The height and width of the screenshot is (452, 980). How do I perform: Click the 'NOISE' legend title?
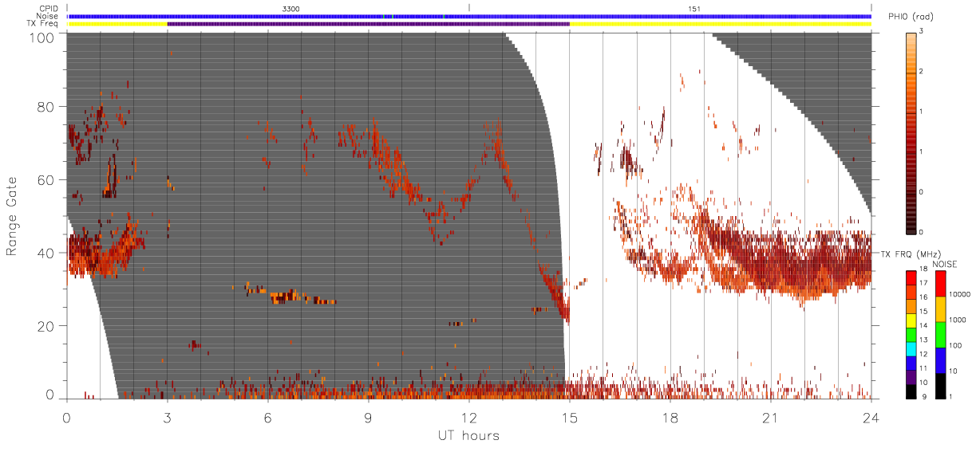point(946,264)
